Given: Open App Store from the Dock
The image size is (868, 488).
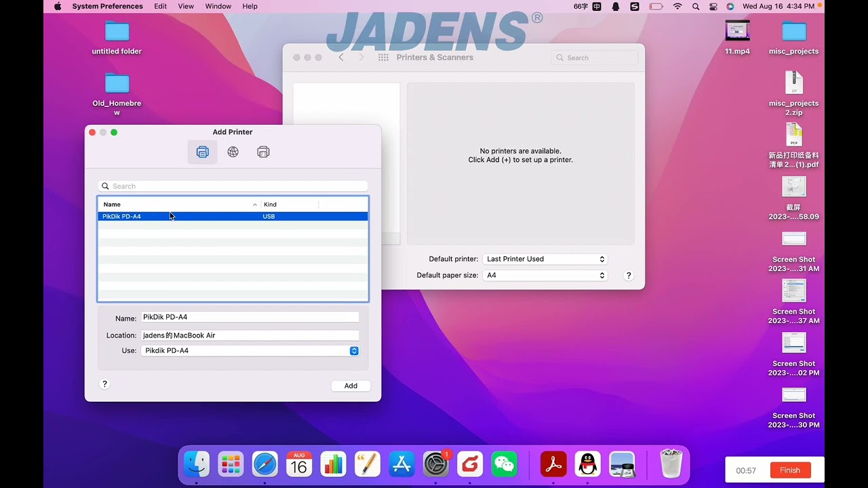Looking at the screenshot, I should [x=401, y=464].
